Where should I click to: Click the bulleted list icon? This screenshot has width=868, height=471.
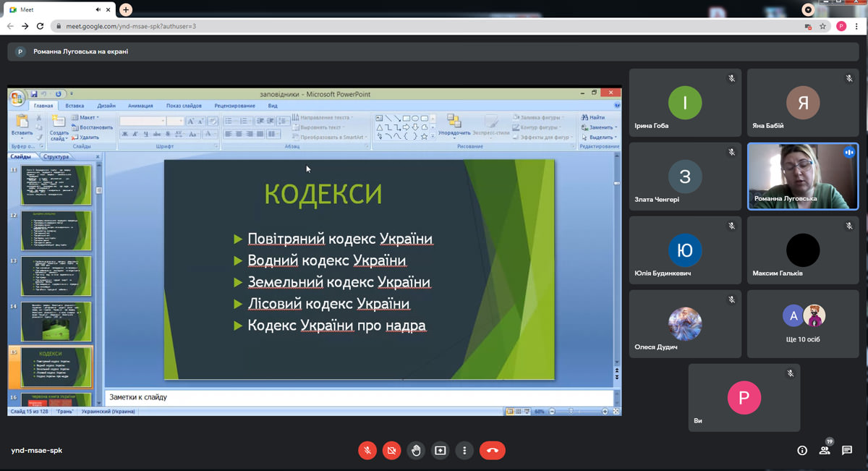[x=230, y=121]
